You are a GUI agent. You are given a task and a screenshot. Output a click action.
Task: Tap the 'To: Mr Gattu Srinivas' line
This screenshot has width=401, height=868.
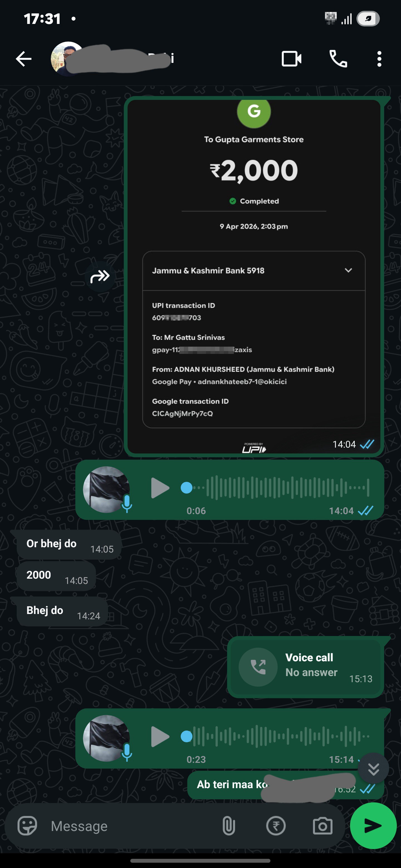188,337
